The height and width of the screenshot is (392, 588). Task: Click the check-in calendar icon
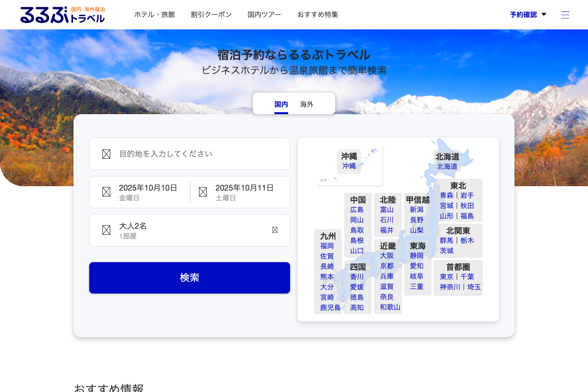pyautogui.click(x=106, y=192)
